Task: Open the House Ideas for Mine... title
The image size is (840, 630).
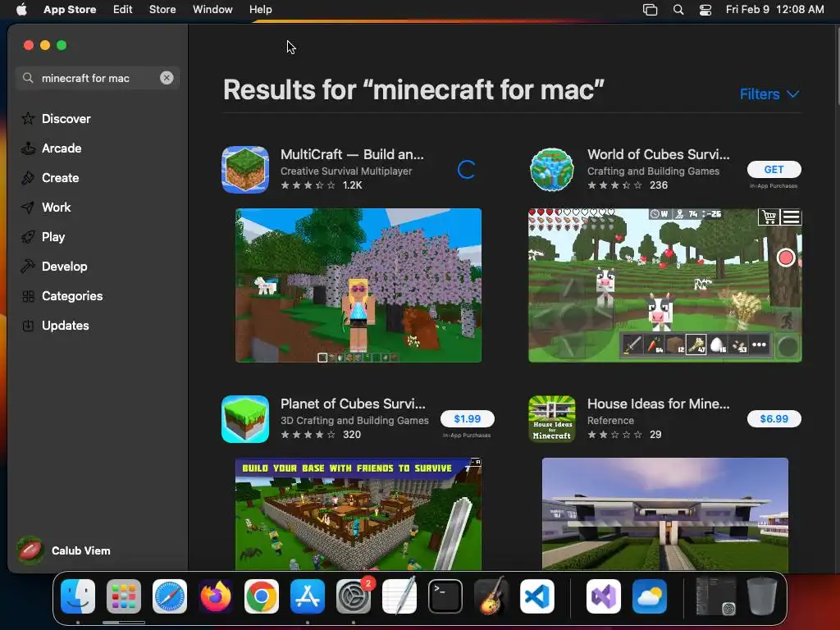Action: (659, 404)
